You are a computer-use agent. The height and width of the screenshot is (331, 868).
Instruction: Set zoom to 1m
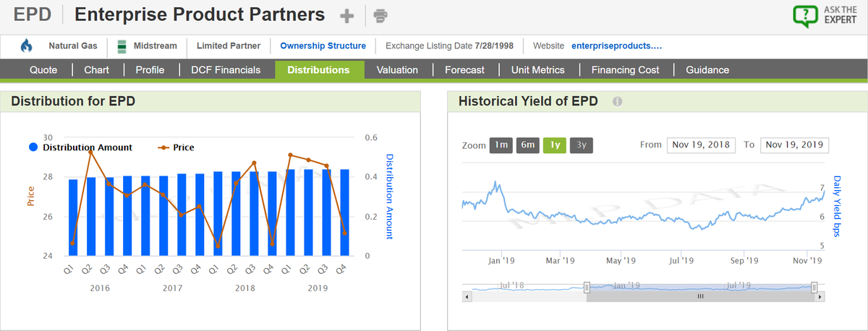(501, 145)
